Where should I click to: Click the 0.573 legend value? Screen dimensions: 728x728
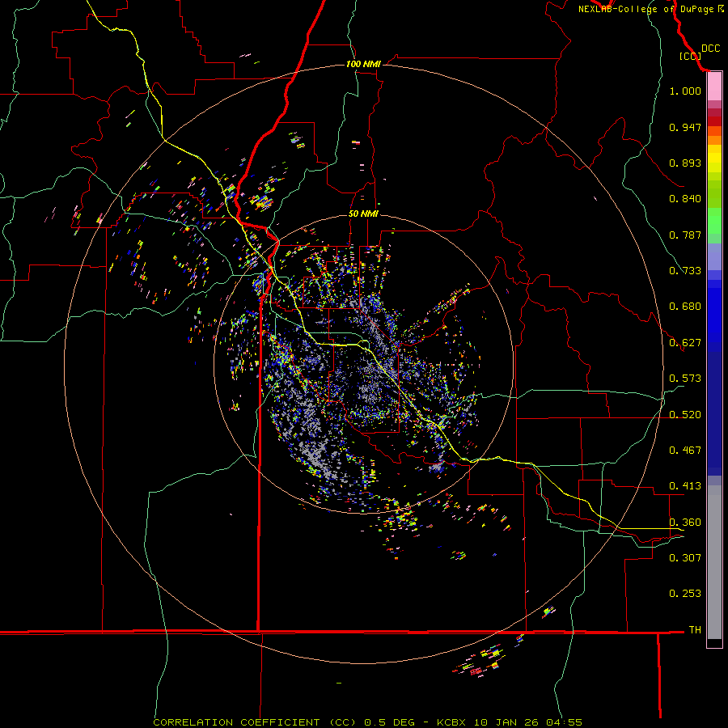[x=685, y=379]
